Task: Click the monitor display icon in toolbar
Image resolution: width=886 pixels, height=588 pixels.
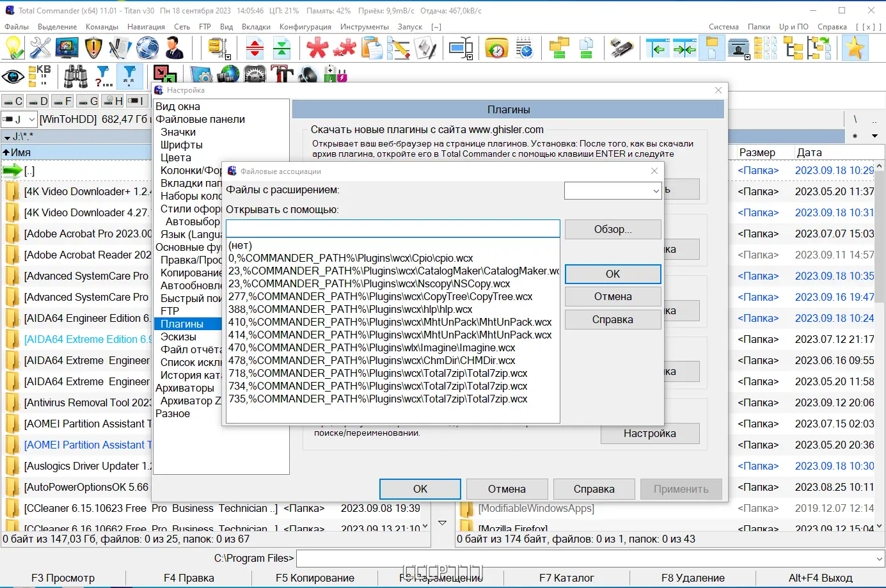Action: pyautogui.click(x=67, y=48)
